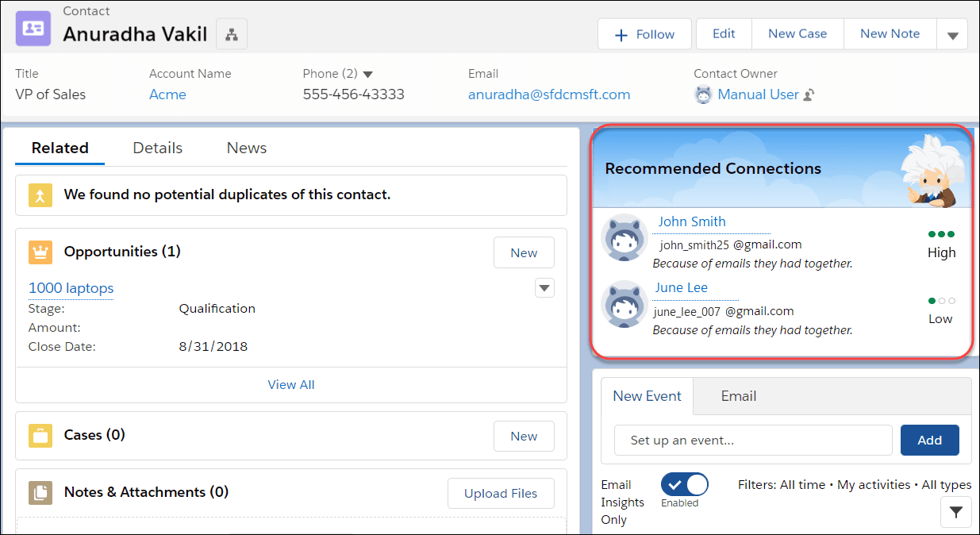The width and height of the screenshot is (980, 535).
Task: Click the contact hierarchy icon beside the name
Action: (232, 34)
